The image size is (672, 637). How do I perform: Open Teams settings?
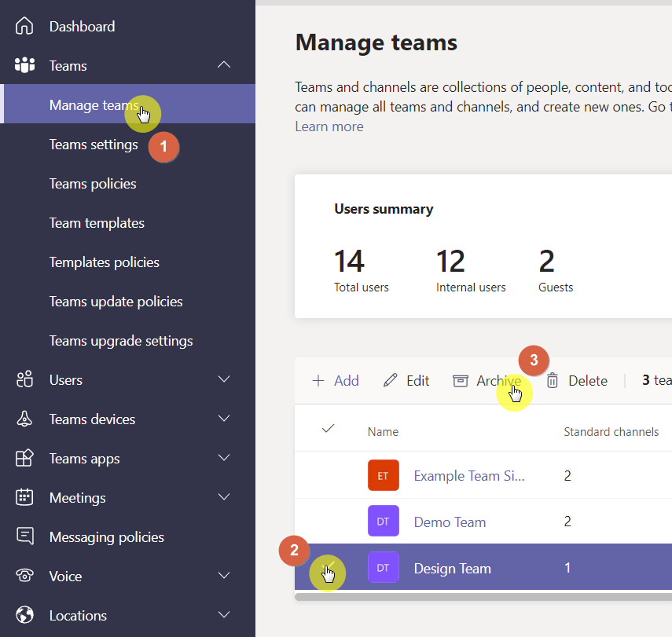[94, 145]
